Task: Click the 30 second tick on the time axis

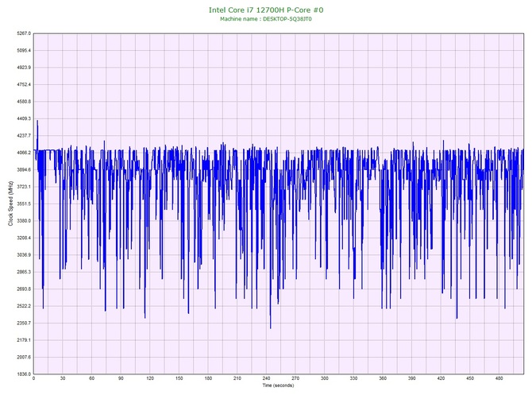Action: [x=63, y=378]
